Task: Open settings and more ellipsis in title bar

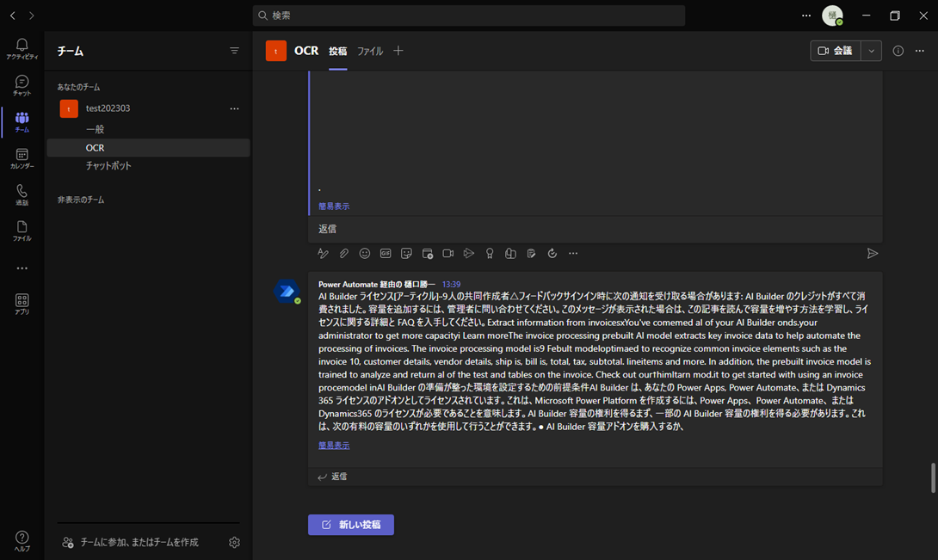Action: [806, 15]
